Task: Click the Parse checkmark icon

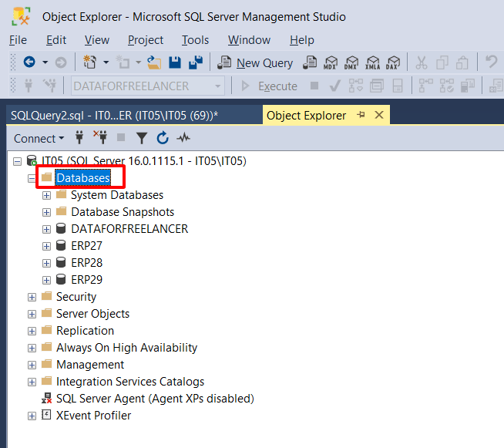Action: tap(334, 86)
